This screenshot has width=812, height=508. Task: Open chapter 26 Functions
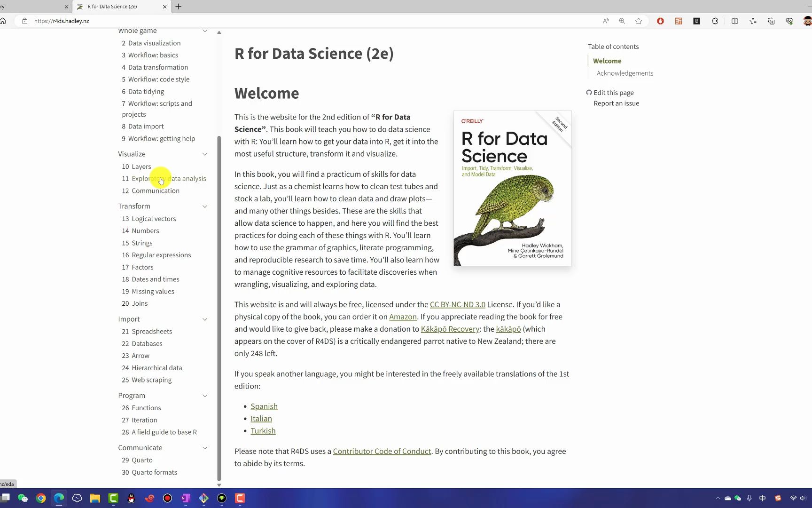[x=141, y=408]
